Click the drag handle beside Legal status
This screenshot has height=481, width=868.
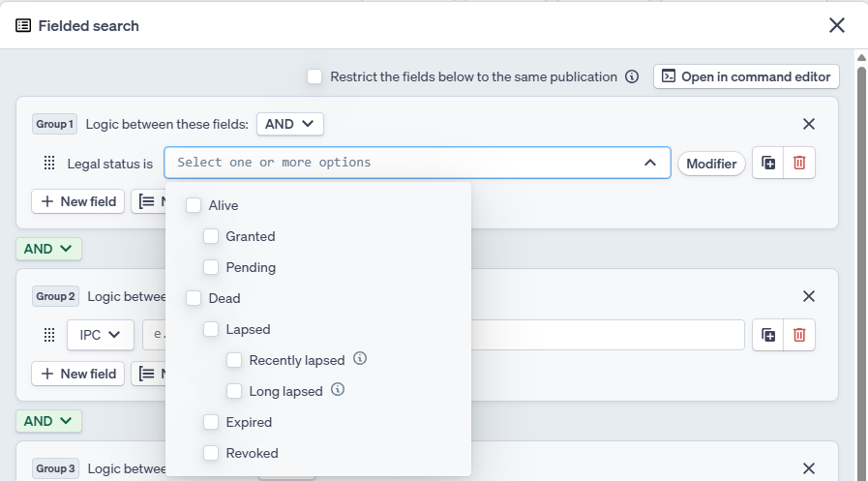pos(49,164)
